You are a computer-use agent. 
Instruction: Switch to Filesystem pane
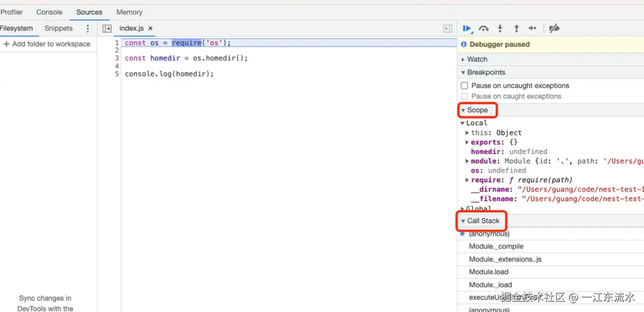(16, 29)
